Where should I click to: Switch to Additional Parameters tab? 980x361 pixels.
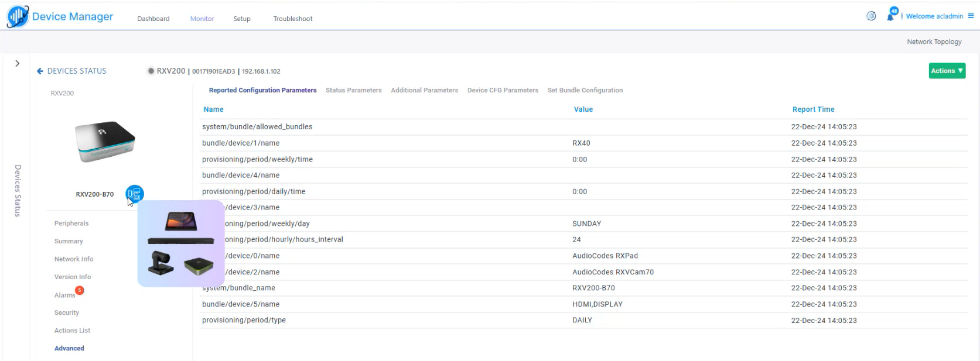[424, 90]
